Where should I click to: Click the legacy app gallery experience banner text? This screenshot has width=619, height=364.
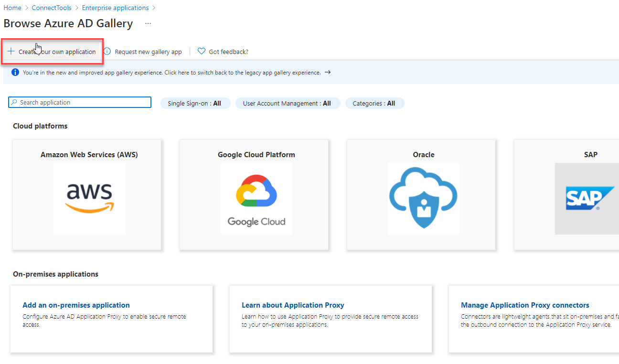click(x=172, y=73)
